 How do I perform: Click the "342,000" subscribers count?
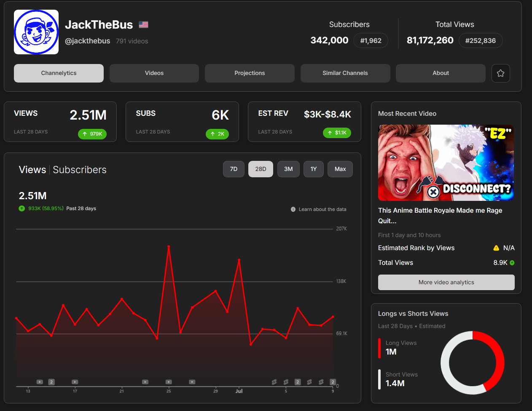(x=329, y=40)
